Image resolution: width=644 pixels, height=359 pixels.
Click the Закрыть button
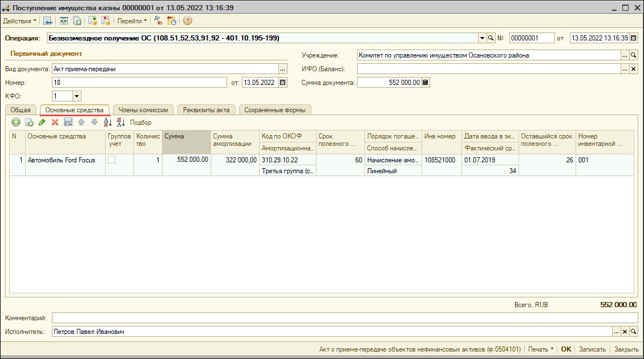tap(626, 349)
